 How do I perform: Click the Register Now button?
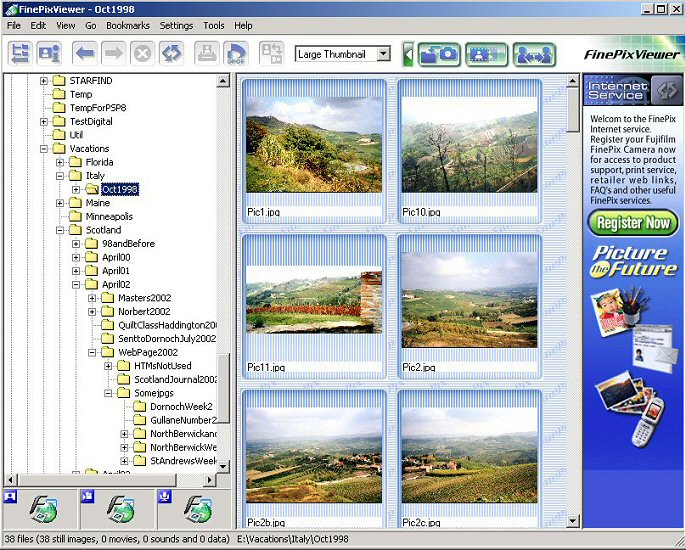[632, 222]
